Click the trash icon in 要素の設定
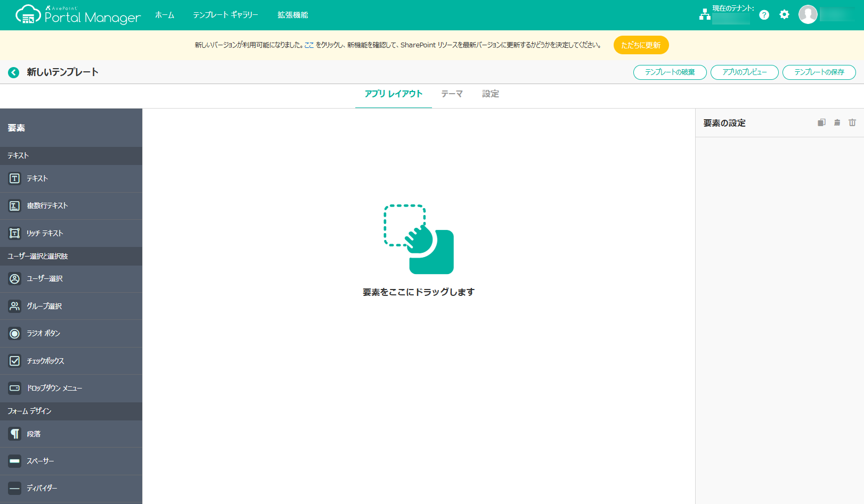864x504 pixels. (x=852, y=122)
